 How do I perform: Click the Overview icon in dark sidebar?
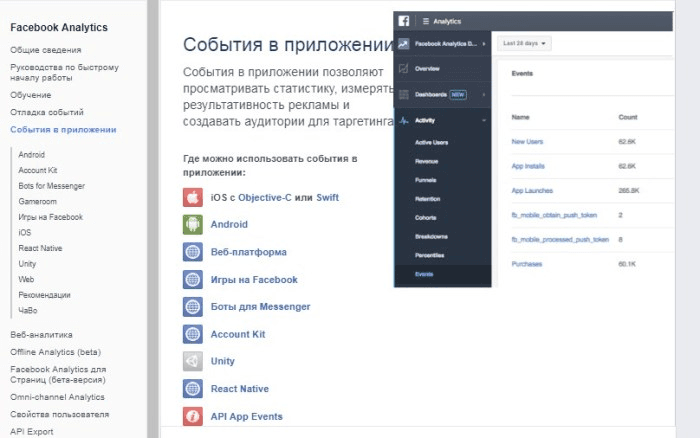tap(404, 68)
